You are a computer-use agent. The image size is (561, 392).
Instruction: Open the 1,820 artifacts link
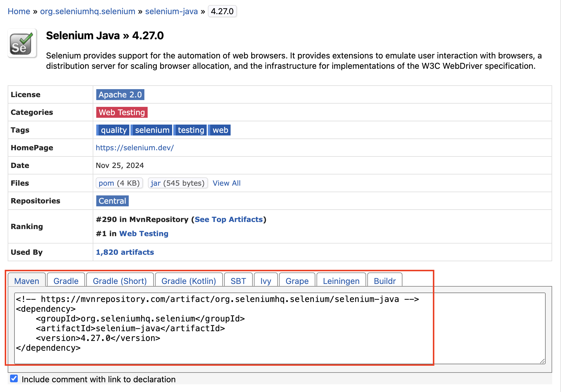(x=125, y=252)
